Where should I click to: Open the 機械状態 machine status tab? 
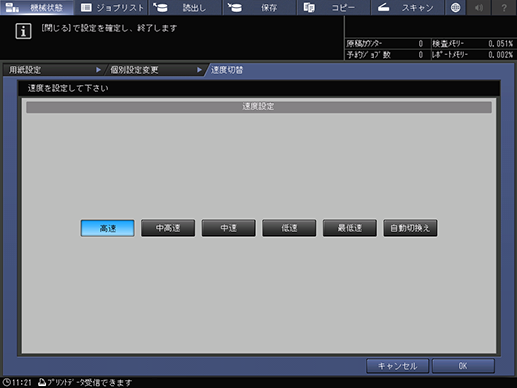click(x=37, y=7)
